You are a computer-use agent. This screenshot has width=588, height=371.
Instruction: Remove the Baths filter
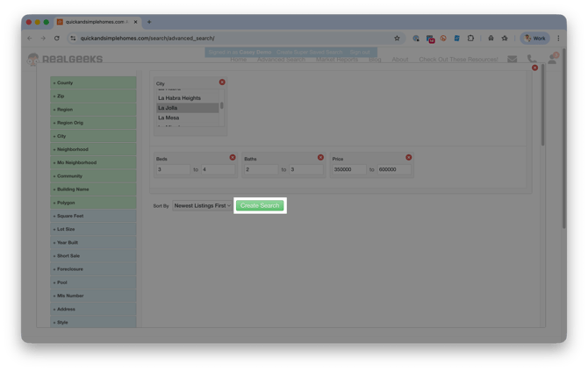pyautogui.click(x=320, y=157)
